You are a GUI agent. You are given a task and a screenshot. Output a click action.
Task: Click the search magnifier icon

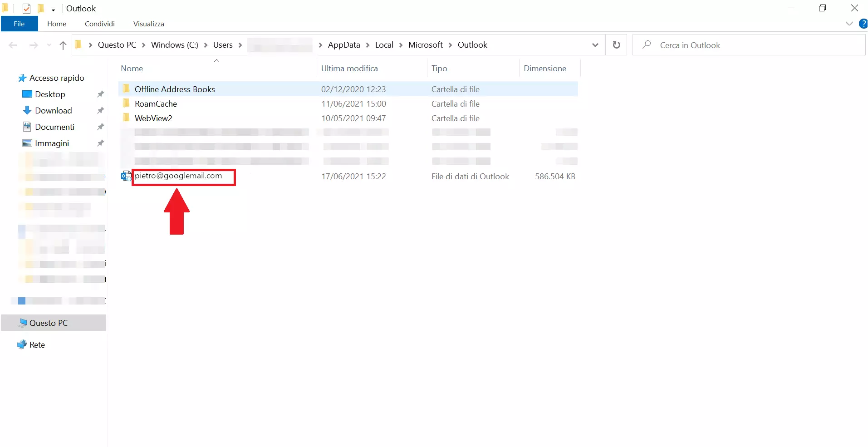pos(647,44)
